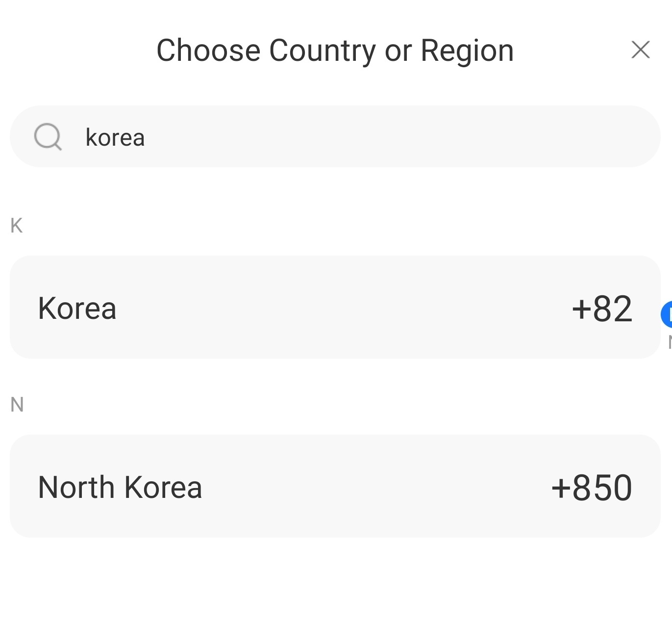Click the search icon inside the search bar
Screen dimensions: 672x622
pyautogui.click(x=48, y=136)
